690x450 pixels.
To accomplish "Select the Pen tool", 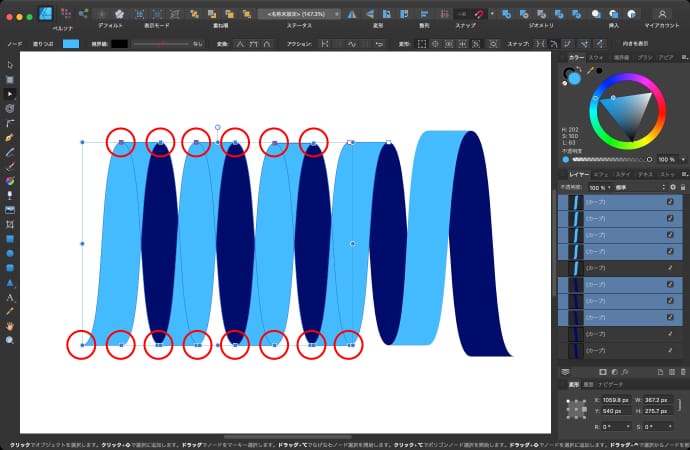I will (x=10, y=135).
